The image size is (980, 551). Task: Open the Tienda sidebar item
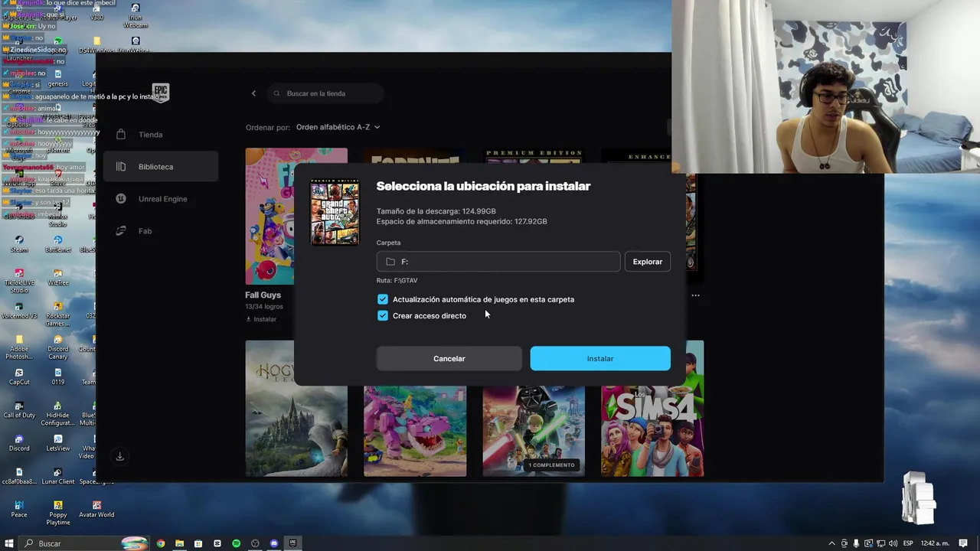tap(161, 135)
